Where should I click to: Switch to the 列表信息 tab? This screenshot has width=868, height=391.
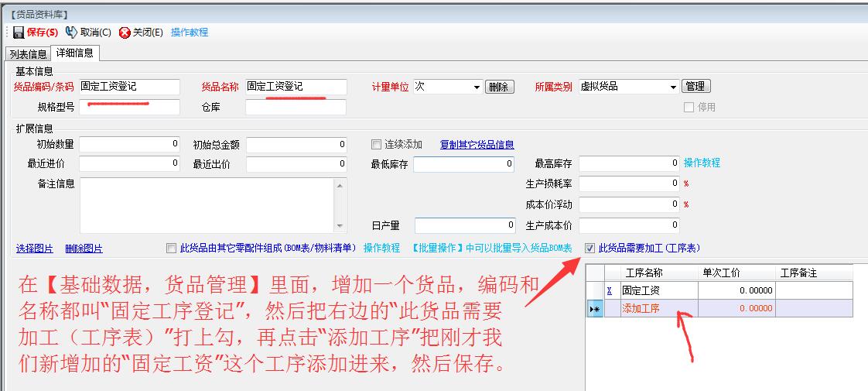(28, 53)
